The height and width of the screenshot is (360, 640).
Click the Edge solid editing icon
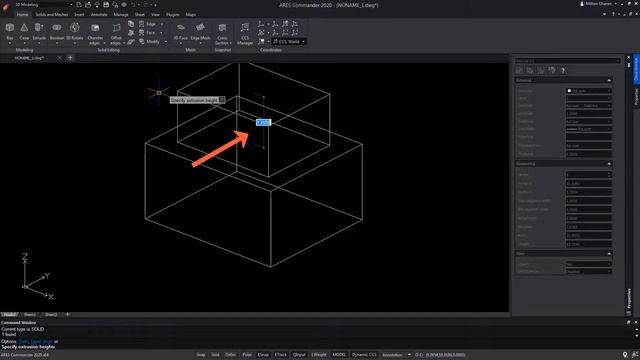point(142,24)
